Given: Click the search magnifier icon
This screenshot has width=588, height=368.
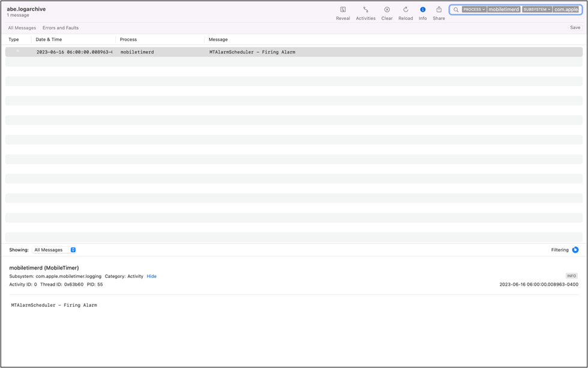Looking at the screenshot, I should point(456,10).
